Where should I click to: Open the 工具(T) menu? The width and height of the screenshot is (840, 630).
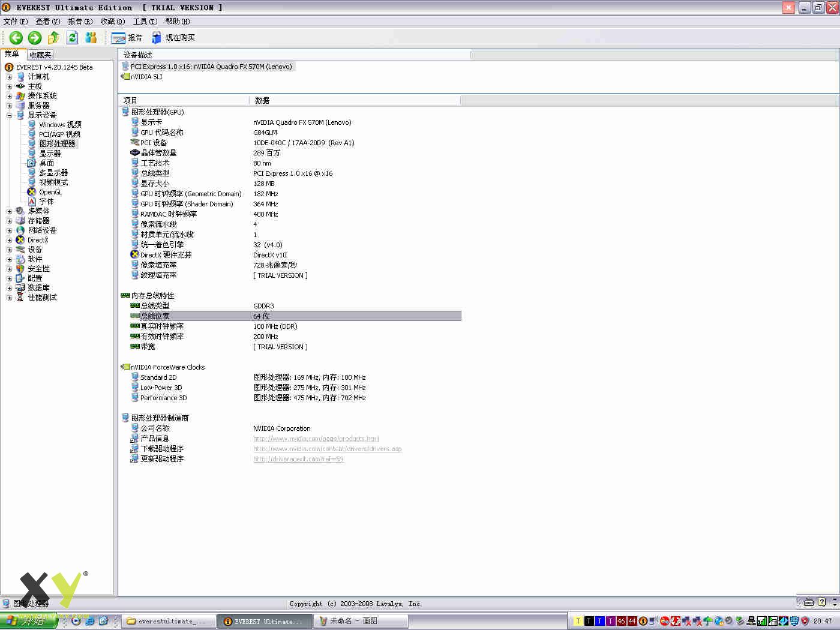point(145,22)
